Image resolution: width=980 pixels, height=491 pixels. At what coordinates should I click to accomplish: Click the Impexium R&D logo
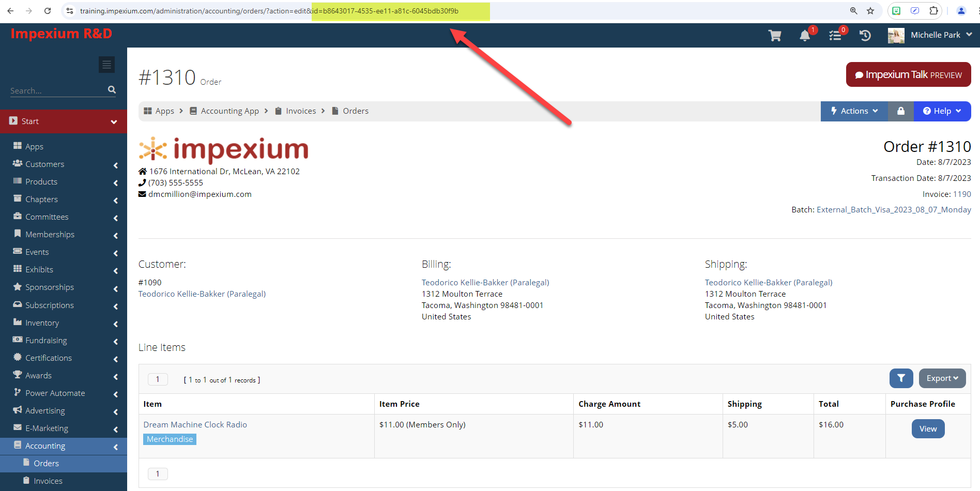(x=61, y=34)
